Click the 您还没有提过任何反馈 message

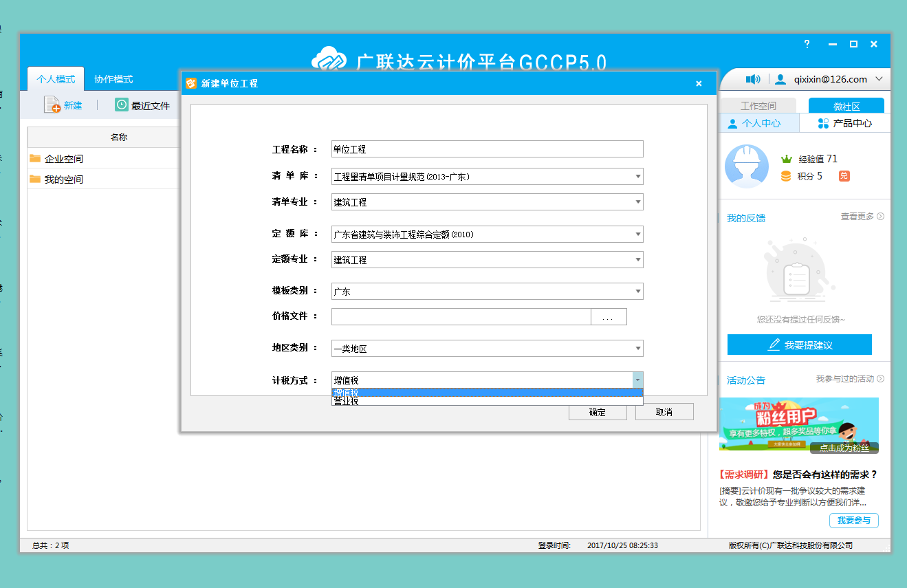(x=800, y=319)
